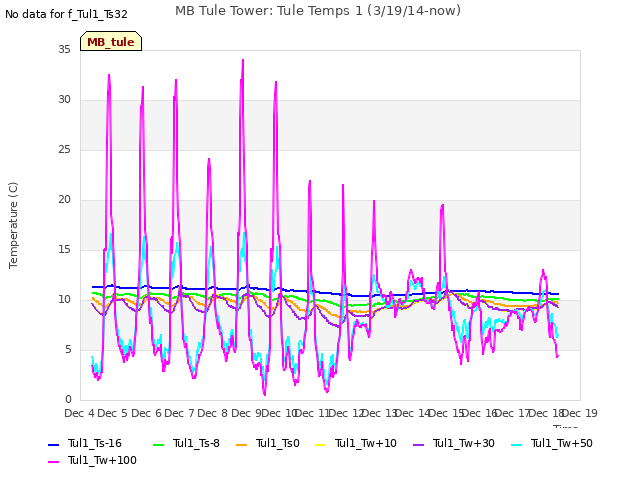Click the 25 y-axis tick label

click(x=64, y=150)
